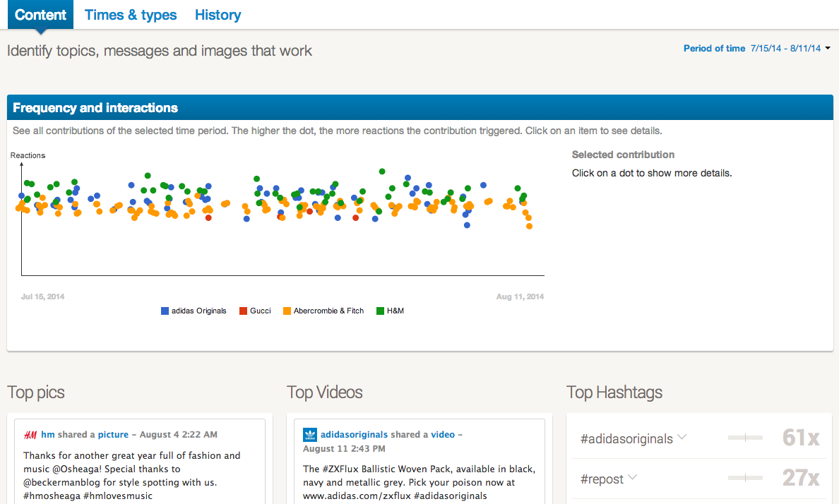The height and width of the screenshot is (504, 839).
Task: Click the Reactions axis label
Action: 28,155
